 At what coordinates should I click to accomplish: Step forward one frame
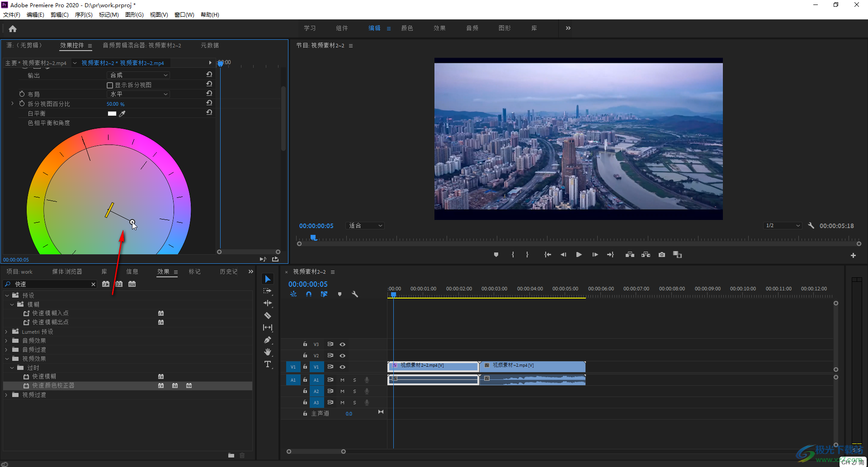pos(595,255)
